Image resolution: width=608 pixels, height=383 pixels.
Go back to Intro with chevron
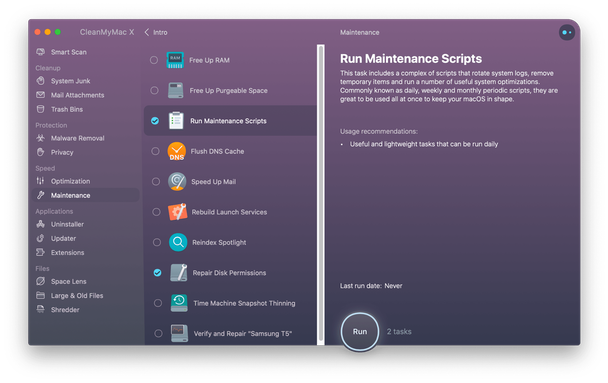coord(147,32)
